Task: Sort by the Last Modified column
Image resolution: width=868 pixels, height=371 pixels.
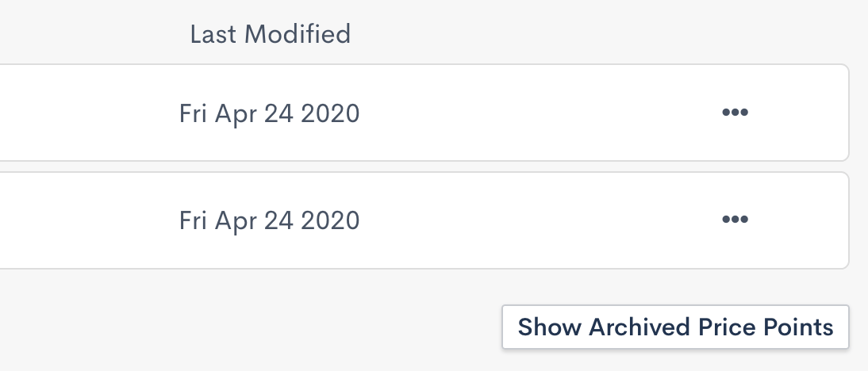Action: point(270,34)
